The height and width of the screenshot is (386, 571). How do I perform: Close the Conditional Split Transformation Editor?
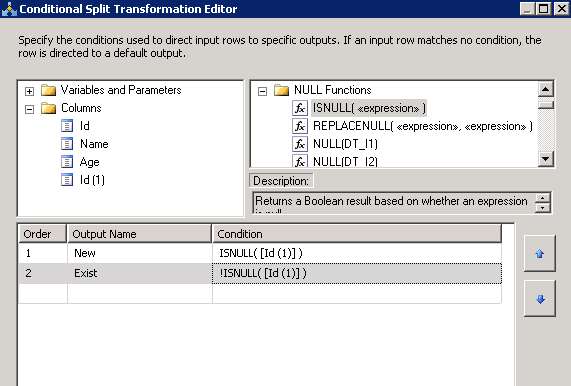pyautogui.click(x=561, y=8)
